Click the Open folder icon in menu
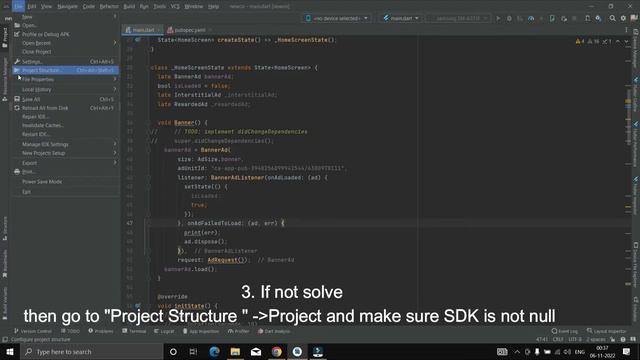The height and width of the screenshot is (360, 640). click(17, 25)
